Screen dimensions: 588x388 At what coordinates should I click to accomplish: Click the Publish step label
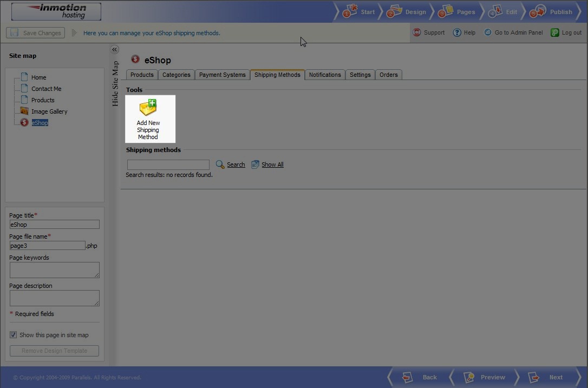tap(561, 12)
